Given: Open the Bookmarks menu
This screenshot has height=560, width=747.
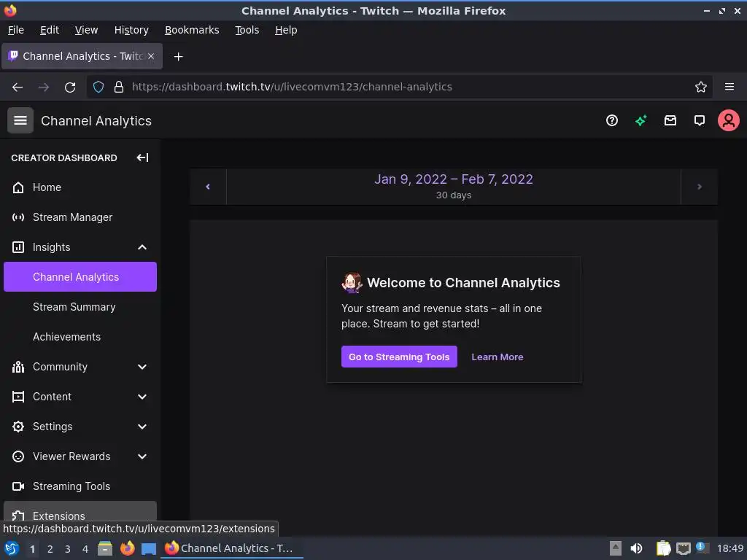Looking at the screenshot, I should pyautogui.click(x=192, y=30).
